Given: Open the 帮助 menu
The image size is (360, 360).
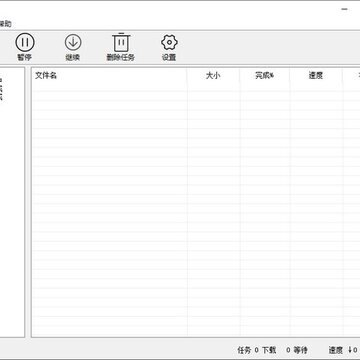Looking at the screenshot, I should tap(5, 24).
